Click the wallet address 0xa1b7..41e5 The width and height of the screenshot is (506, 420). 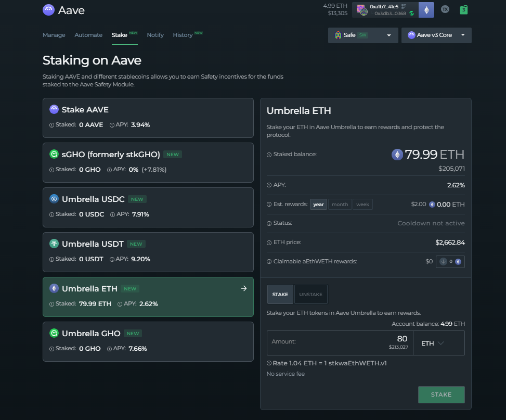pos(384,6)
